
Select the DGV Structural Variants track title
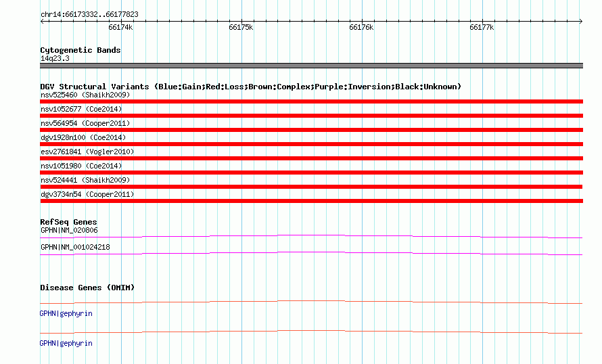(x=251, y=87)
